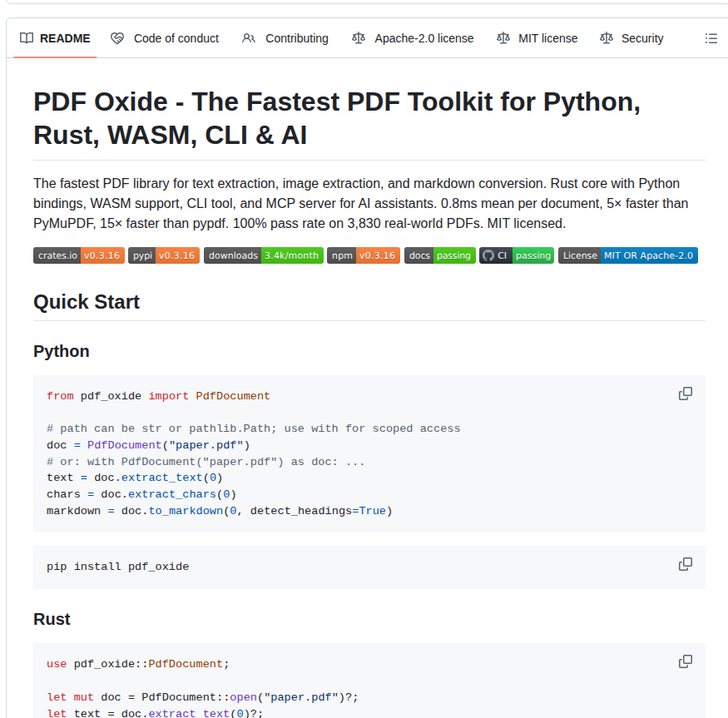The image size is (728, 718).
Task: Click the 'text = doc.extract_text(0)' Python line
Action: pos(135,478)
